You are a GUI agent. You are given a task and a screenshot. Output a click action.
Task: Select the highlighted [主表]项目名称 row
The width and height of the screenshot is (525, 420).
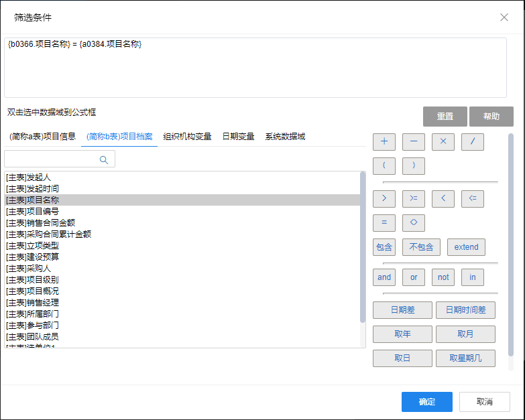[x=182, y=200]
